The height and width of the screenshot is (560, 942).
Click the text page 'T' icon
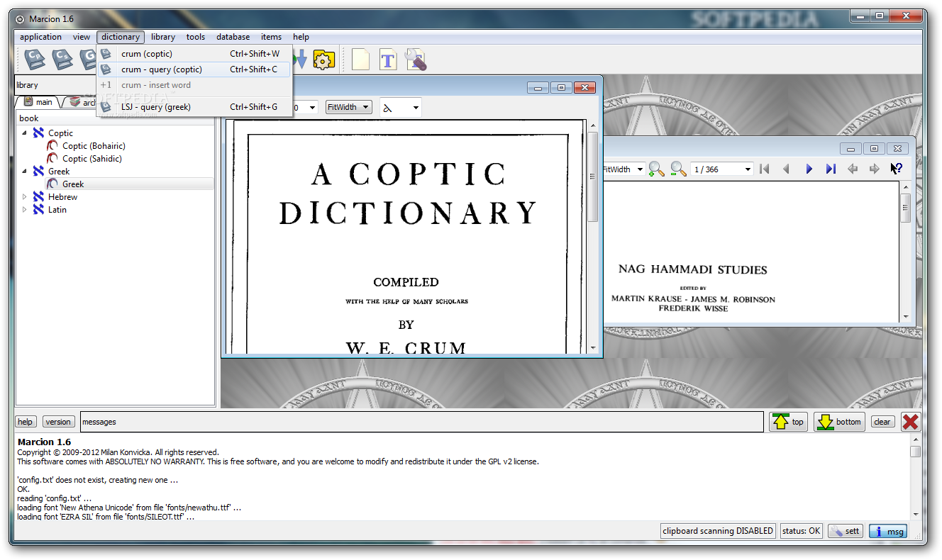pyautogui.click(x=388, y=59)
